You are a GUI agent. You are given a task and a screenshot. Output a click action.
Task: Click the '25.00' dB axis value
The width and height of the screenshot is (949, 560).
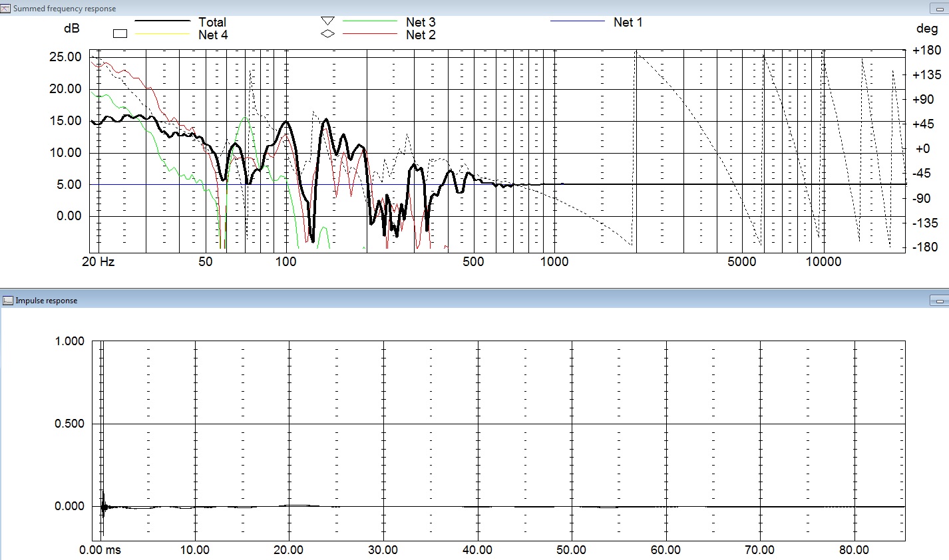coord(65,57)
